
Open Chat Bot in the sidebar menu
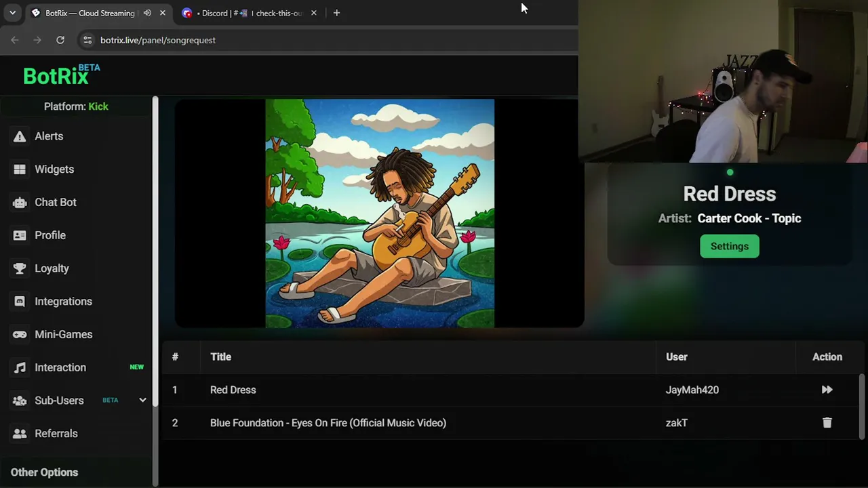[x=56, y=203]
